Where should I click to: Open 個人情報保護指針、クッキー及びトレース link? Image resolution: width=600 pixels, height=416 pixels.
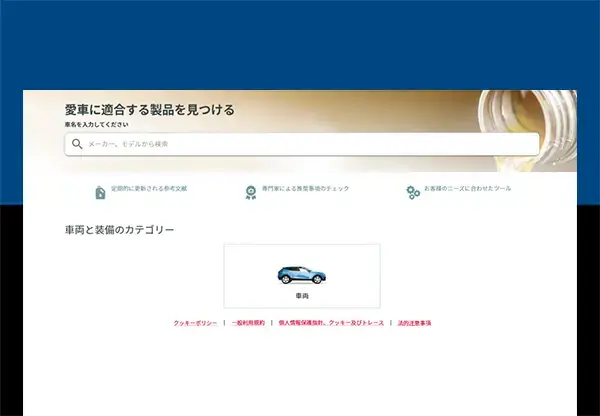330,323
